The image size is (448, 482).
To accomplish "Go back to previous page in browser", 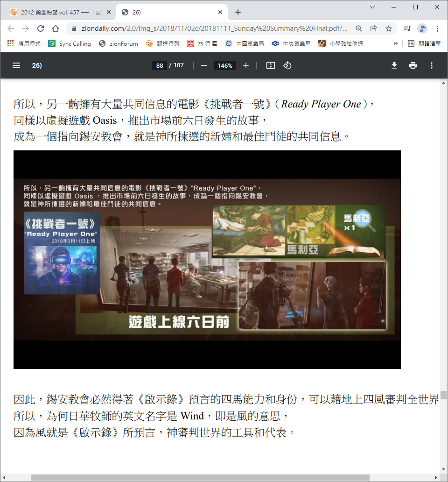I will [11, 28].
